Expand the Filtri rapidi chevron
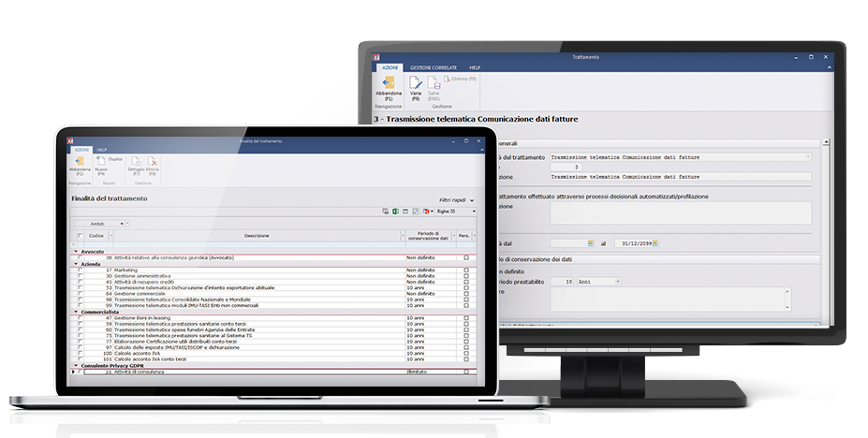Screen dimensions: 868x438 coord(472,200)
